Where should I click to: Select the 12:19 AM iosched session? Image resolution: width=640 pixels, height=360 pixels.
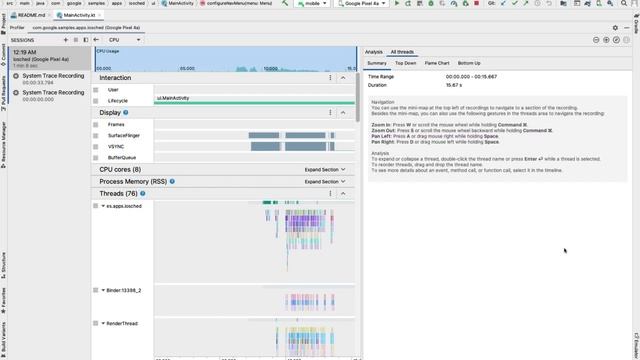coord(49,58)
